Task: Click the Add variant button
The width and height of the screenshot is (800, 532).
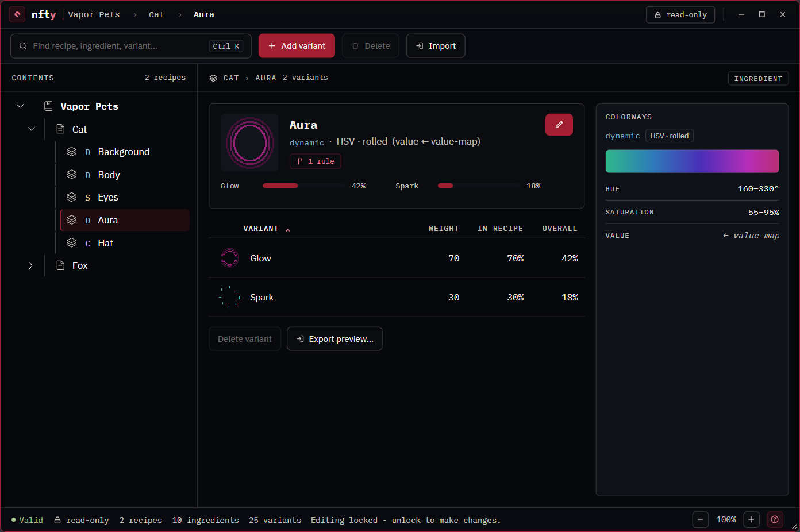Action: tap(297, 46)
